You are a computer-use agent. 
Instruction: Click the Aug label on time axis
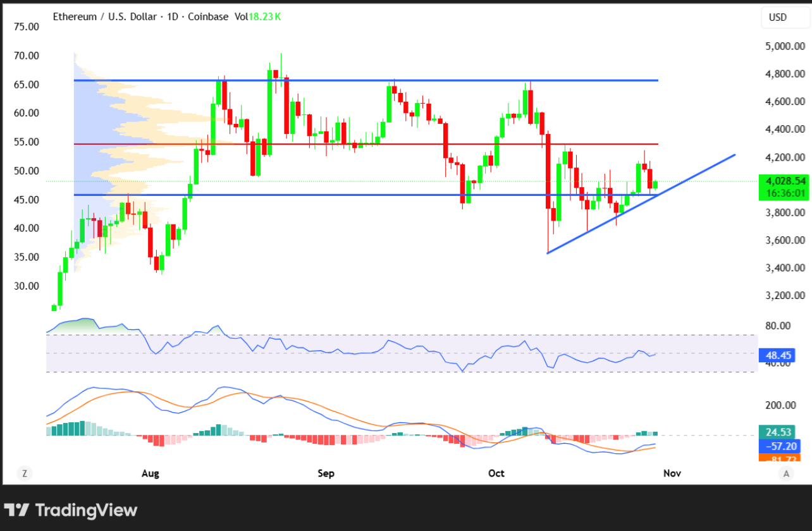150,473
